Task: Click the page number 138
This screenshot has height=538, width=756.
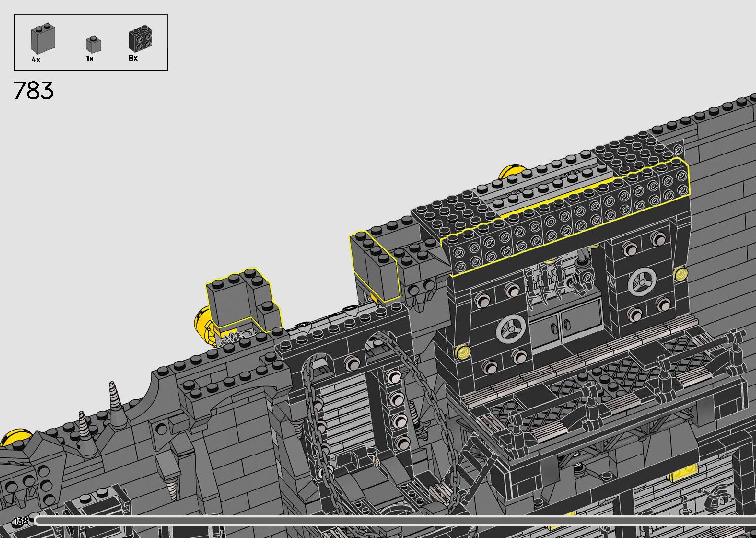Action: [21, 521]
